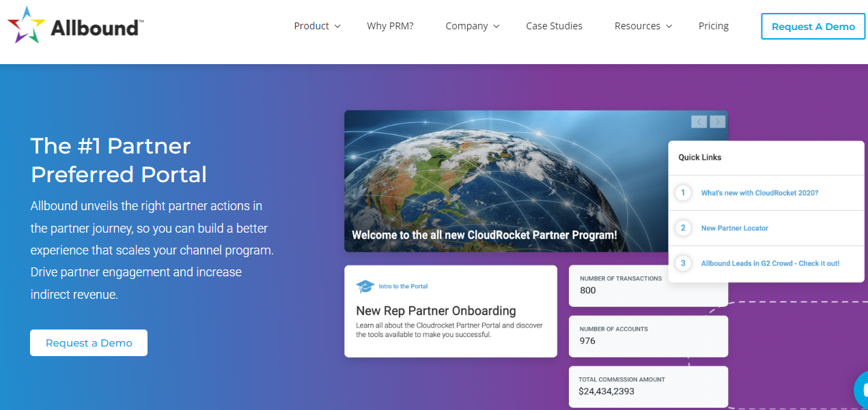
Task: Click the Learn all about the Cloudrocket description
Action: (x=449, y=330)
